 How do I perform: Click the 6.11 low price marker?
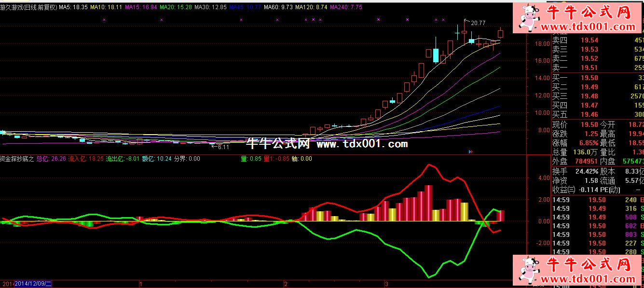point(222,147)
